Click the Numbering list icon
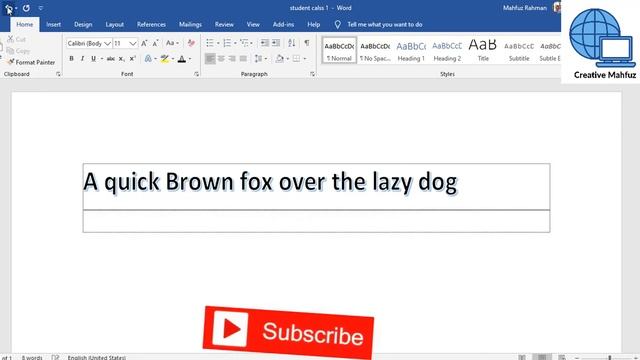This screenshot has width=640, height=360. click(227, 43)
